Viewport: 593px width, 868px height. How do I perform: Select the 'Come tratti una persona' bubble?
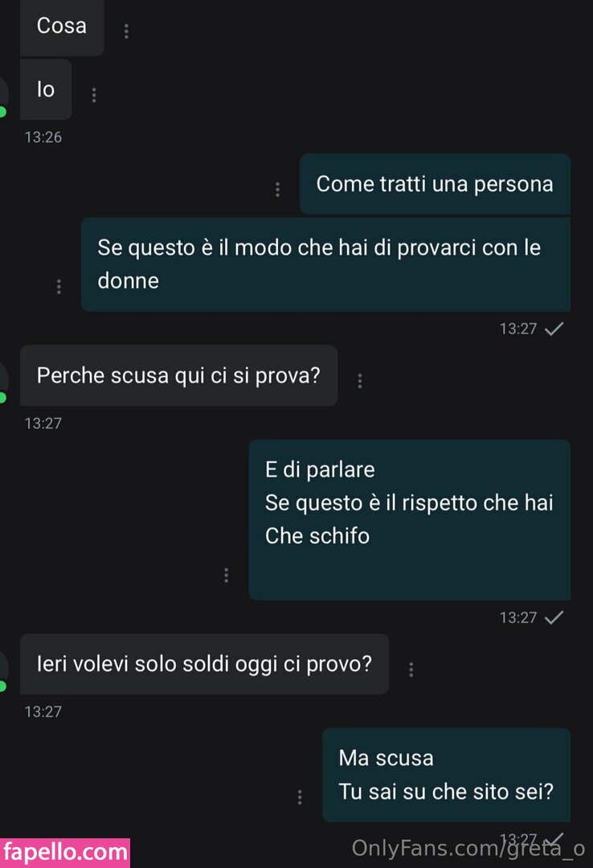coord(435,184)
